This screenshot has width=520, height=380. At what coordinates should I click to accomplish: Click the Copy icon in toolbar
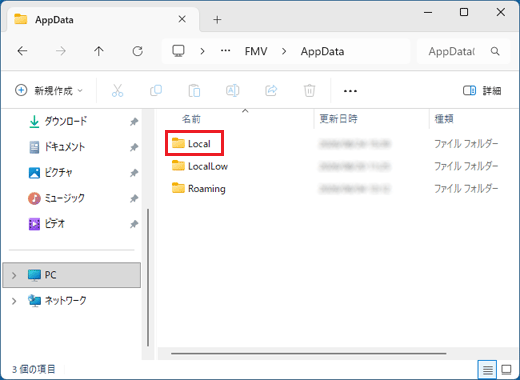156,91
